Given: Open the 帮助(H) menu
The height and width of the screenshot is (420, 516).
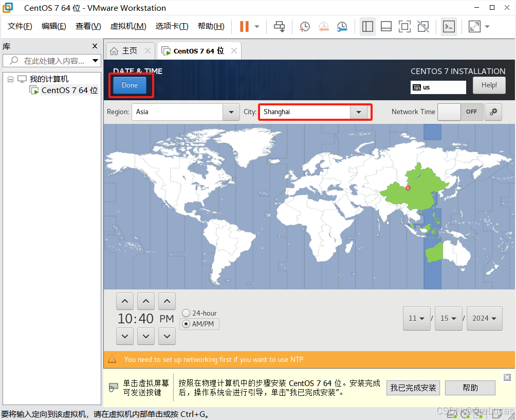Looking at the screenshot, I should click(x=211, y=26).
